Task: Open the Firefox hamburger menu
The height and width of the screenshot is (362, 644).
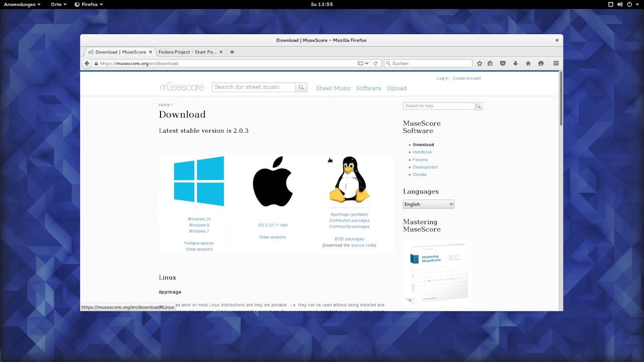Action: 556,63
